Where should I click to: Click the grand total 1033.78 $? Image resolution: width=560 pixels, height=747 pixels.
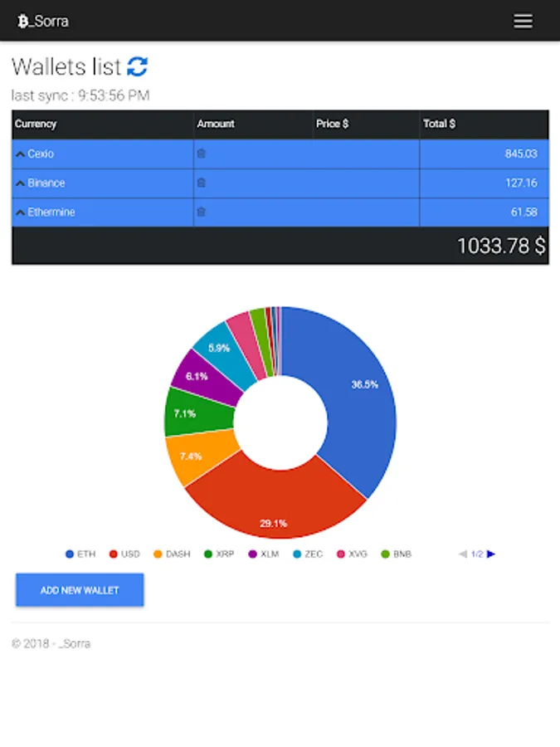click(x=501, y=246)
